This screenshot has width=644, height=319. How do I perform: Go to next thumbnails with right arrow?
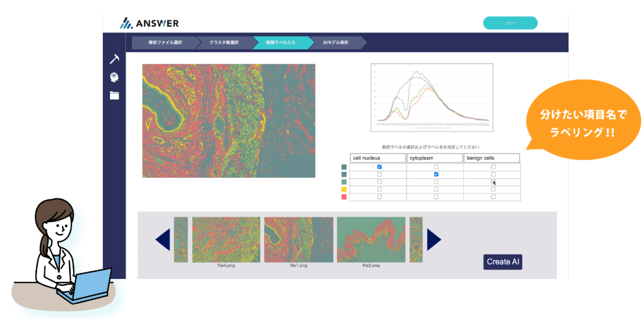[x=434, y=239]
